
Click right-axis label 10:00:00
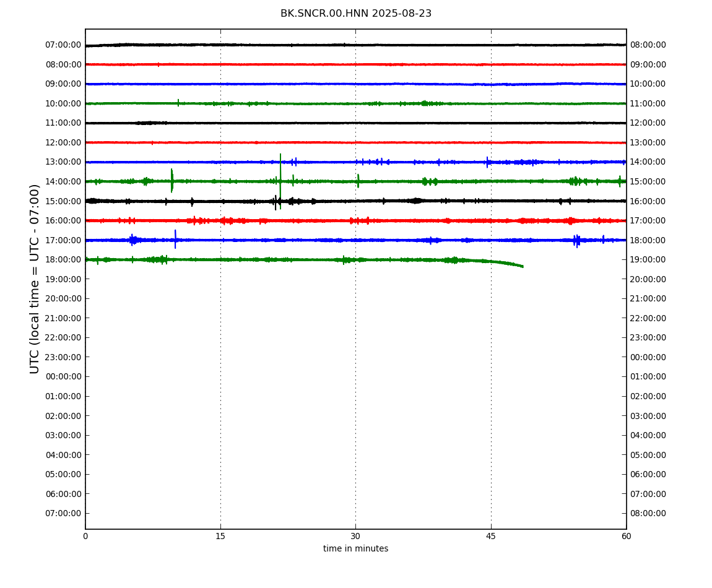(x=648, y=84)
